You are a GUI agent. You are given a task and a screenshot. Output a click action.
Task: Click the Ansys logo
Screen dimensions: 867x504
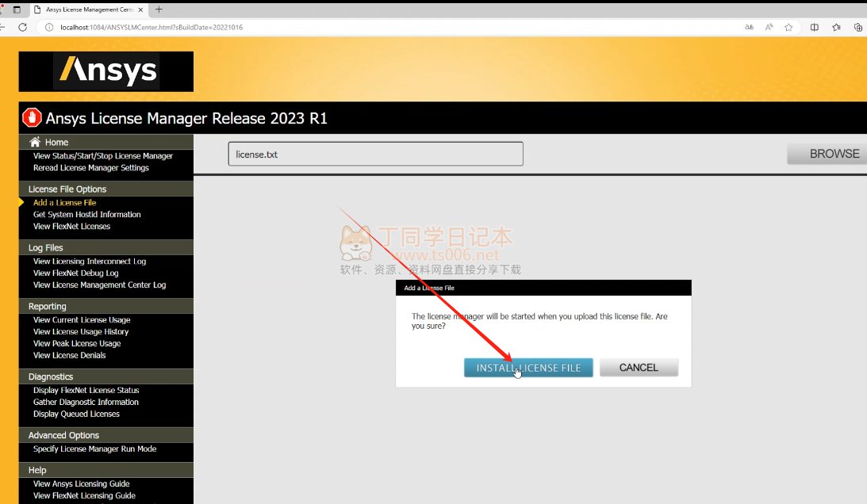pyautogui.click(x=106, y=71)
